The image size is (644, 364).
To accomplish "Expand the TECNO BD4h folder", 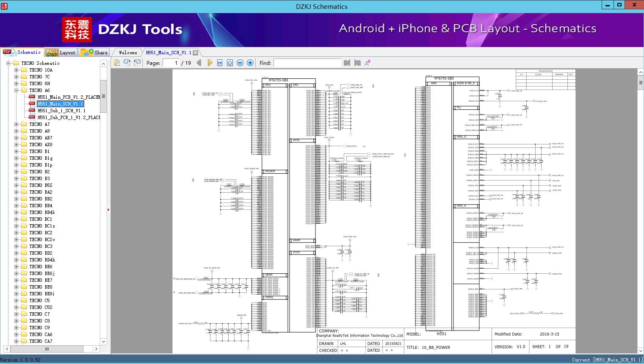I will (16, 260).
